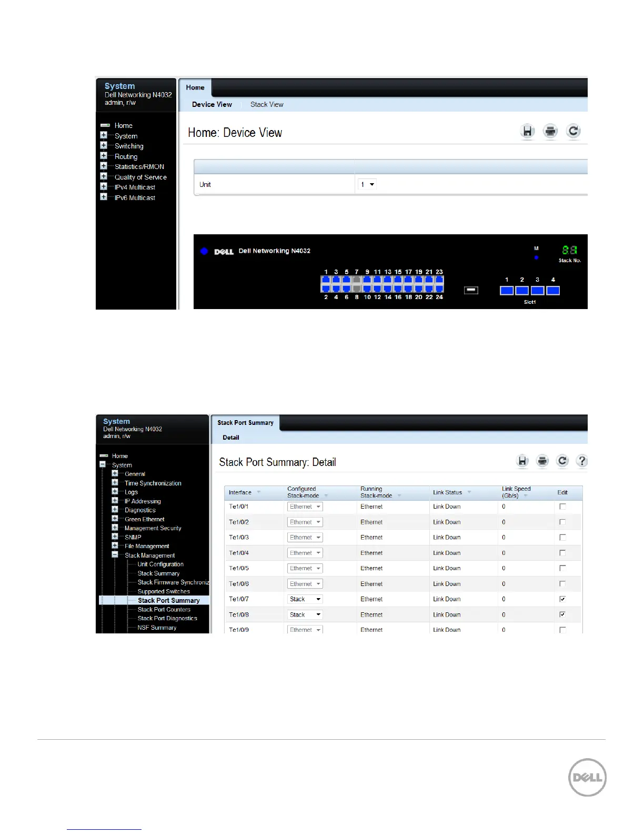Viewport: 644px width, 834px height.
Task: Open NSF Summary tree item
Action: 157,628
